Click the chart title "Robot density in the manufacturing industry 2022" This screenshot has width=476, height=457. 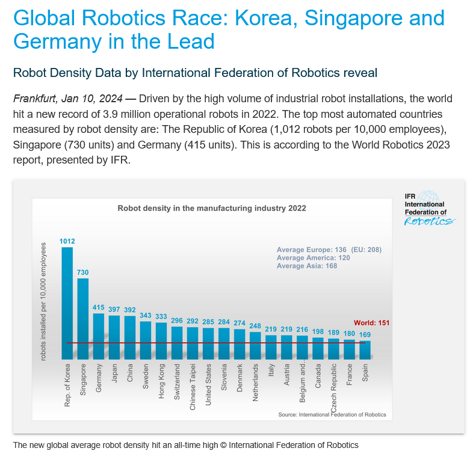click(212, 208)
